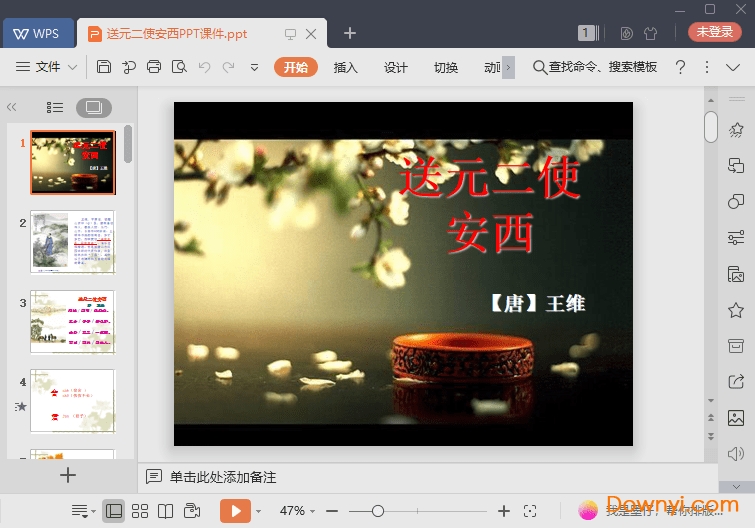This screenshot has width=755, height=528.
Task: Zoom in with plus button
Action: (x=504, y=511)
